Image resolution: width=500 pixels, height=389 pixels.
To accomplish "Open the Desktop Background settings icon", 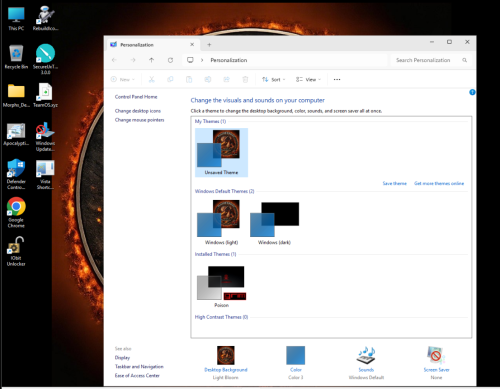I will tap(226, 355).
